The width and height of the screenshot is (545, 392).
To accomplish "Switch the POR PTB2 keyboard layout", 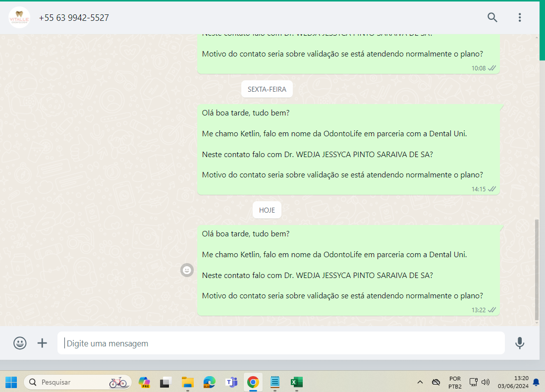I will (455, 382).
